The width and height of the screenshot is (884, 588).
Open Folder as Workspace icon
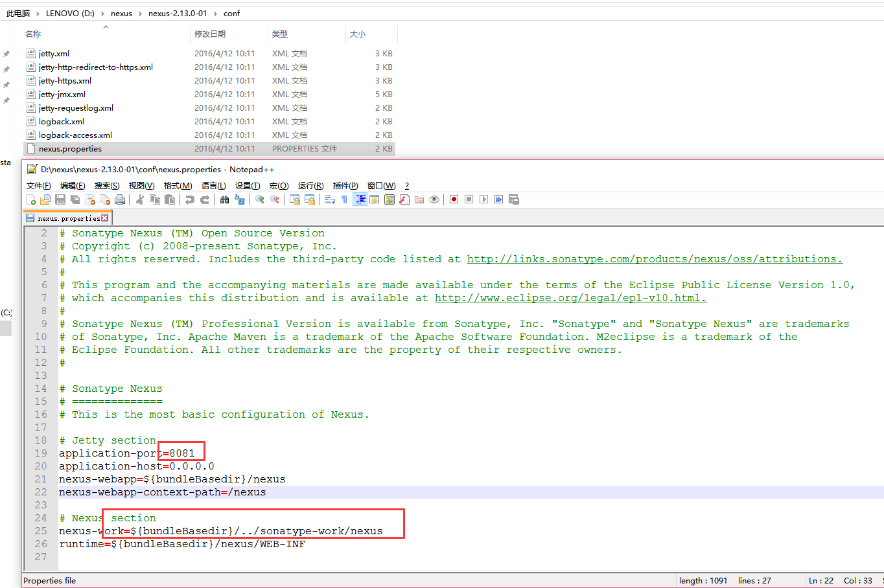[419, 199]
